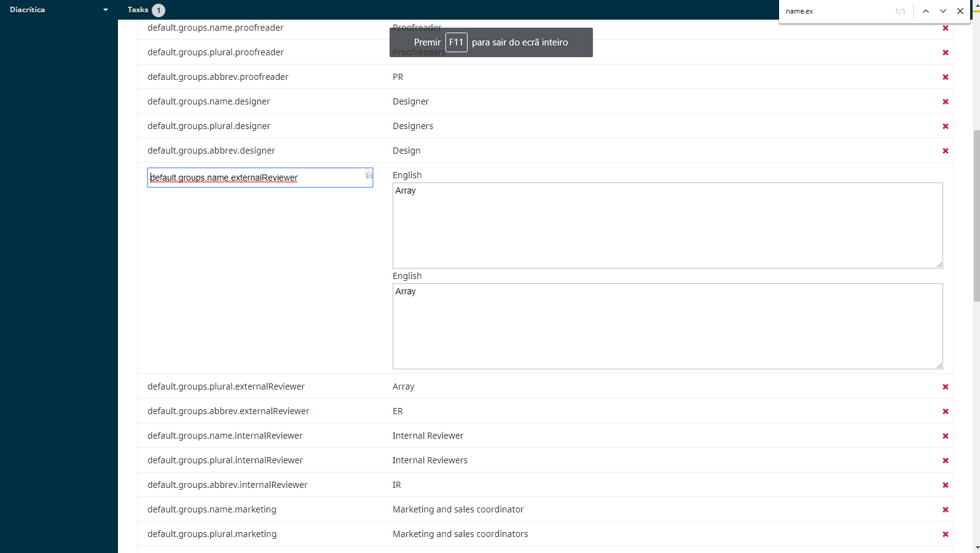Click the value 'Internal Reviewers'
This screenshot has height=553, width=980.
[430, 460]
